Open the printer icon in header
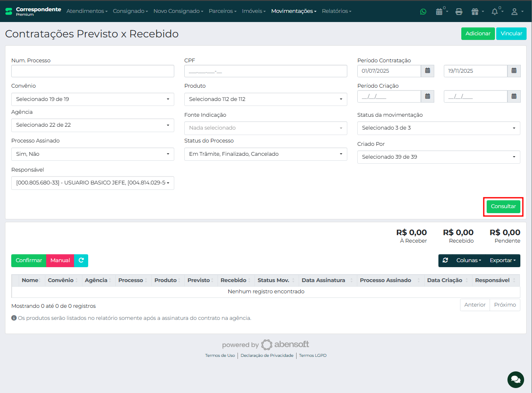 click(x=459, y=12)
